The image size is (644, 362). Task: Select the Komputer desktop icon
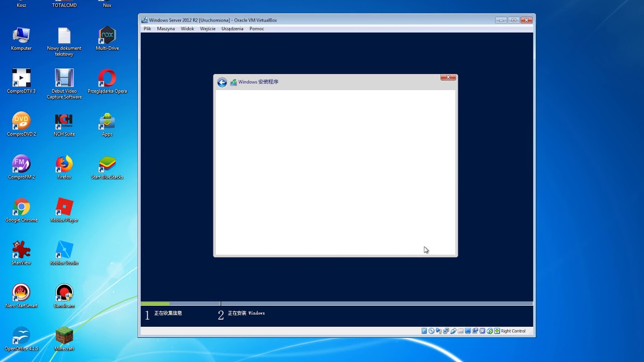pyautogui.click(x=21, y=39)
